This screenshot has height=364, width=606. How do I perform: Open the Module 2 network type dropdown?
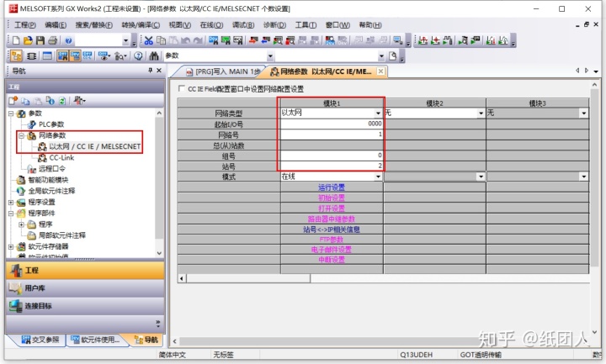point(481,113)
